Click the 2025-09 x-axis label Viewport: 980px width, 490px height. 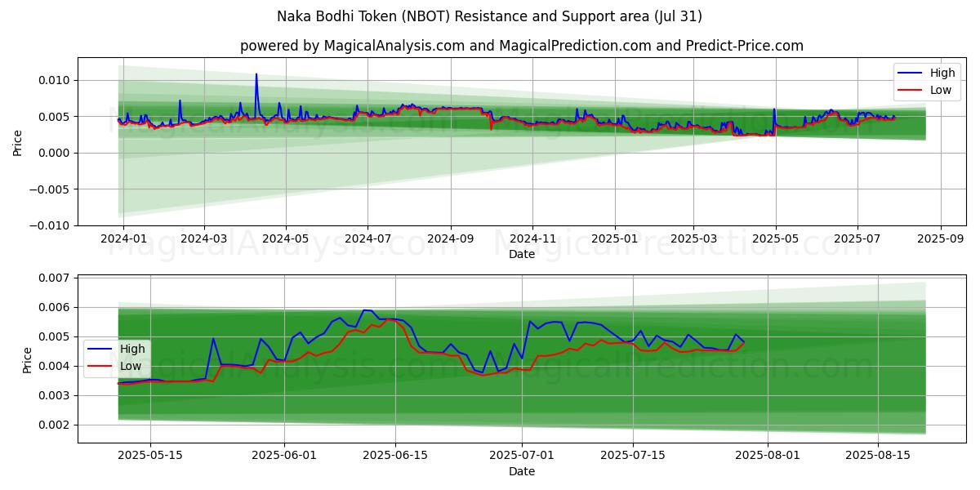coord(941,239)
